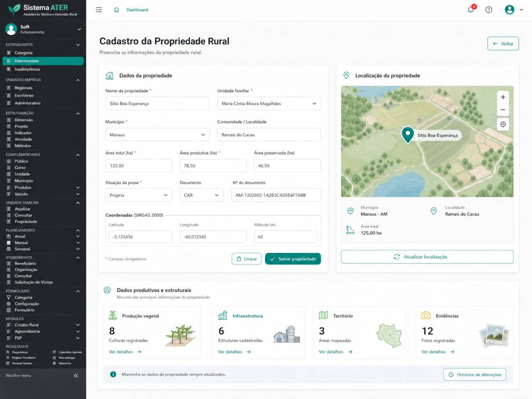Open the help question mark icon
The height and width of the screenshot is (399, 532).
(x=489, y=10)
